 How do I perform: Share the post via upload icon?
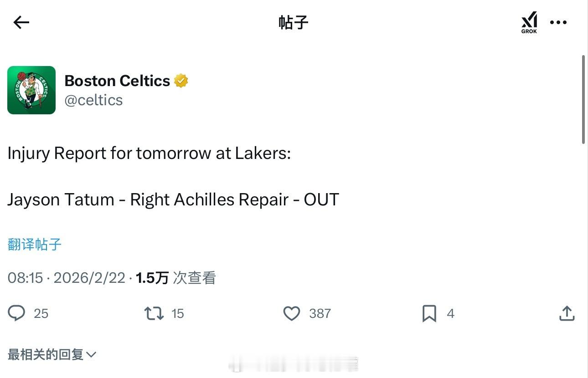tap(567, 313)
